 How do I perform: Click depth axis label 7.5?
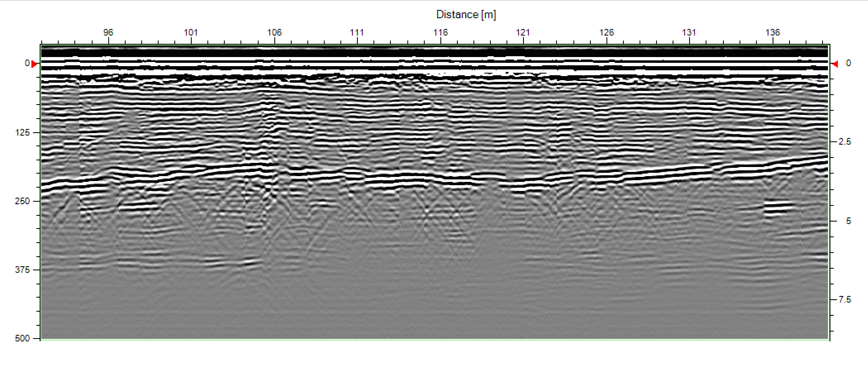845,299
